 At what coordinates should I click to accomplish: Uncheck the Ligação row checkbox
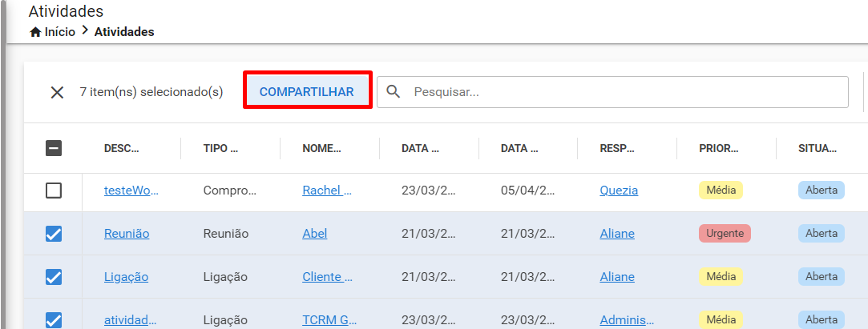54,277
